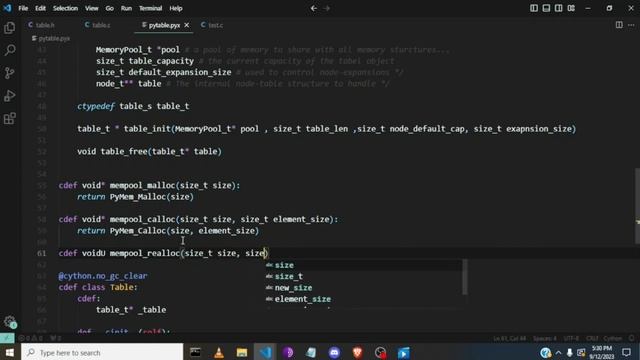The width and height of the screenshot is (640, 360).
Task: Click the taskbar clock and date
Action: point(602,352)
